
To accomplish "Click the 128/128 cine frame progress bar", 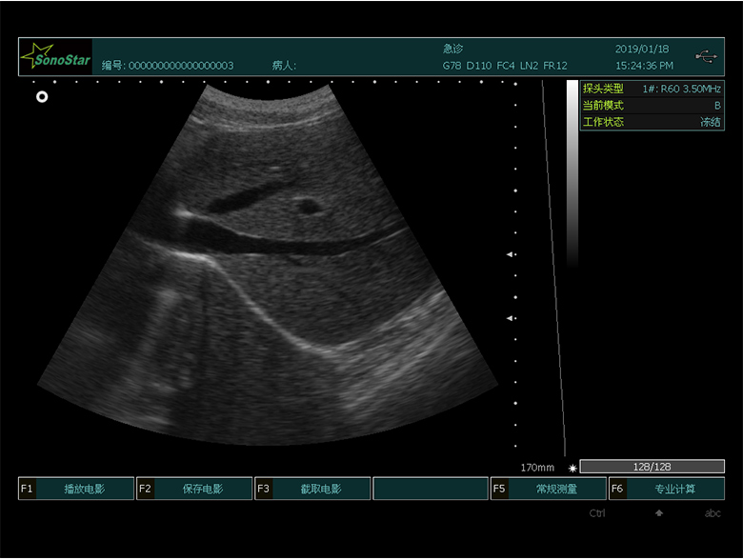I will point(652,467).
